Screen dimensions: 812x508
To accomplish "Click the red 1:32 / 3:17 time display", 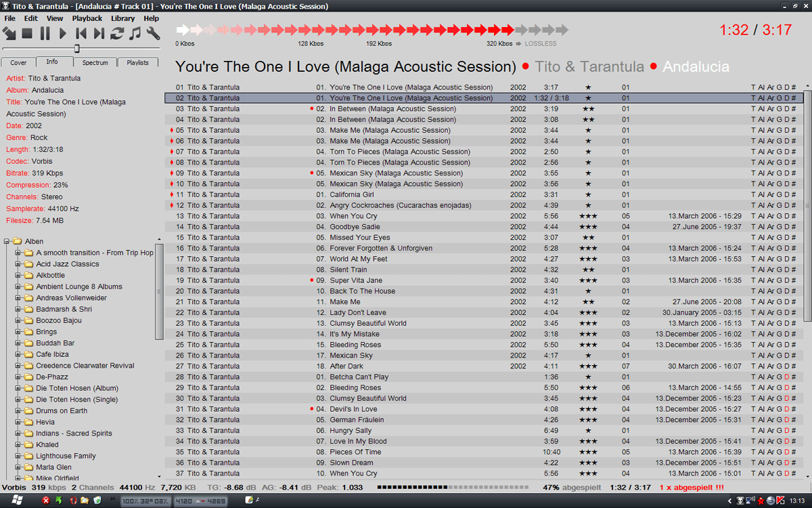I will pyautogui.click(x=755, y=30).
